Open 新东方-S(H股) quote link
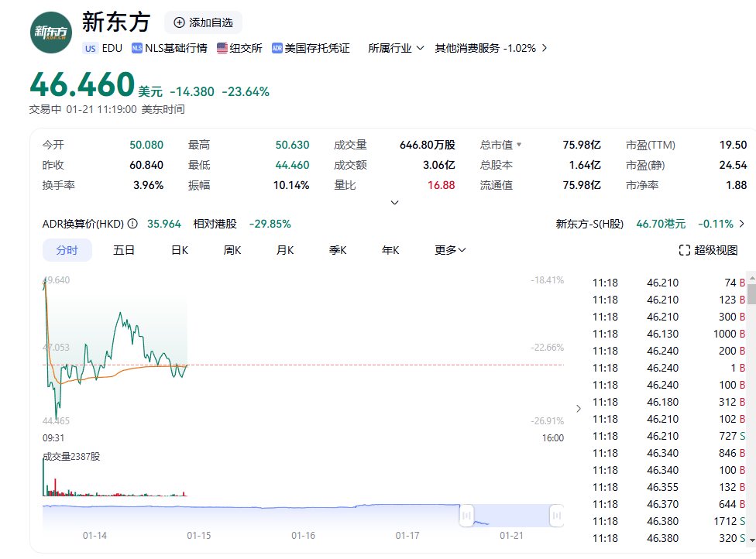Viewport: 756px width, 559px height. point(589,224)
